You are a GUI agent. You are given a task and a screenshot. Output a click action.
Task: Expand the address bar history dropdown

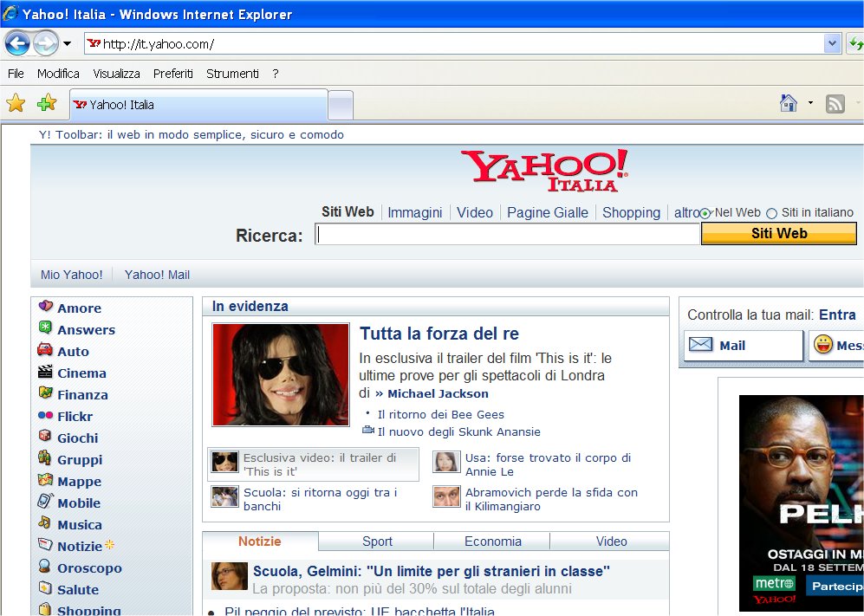(832, 43)
